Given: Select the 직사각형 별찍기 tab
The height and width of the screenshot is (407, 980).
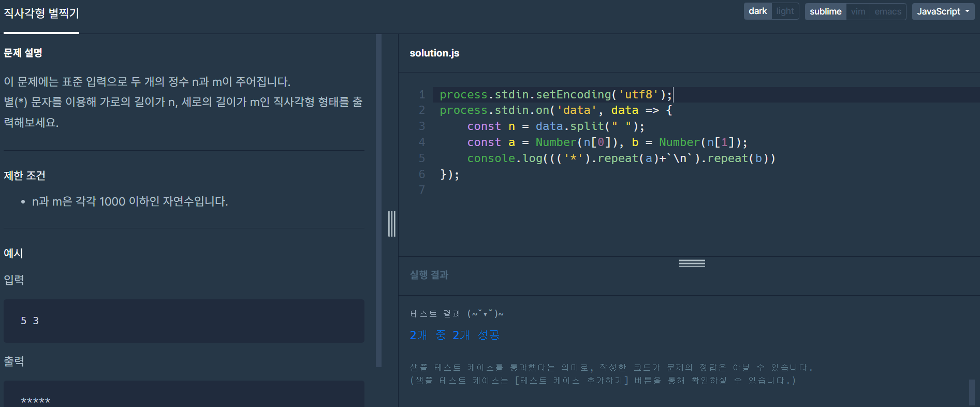Looking at the screenshot, I should coord(41,14).
